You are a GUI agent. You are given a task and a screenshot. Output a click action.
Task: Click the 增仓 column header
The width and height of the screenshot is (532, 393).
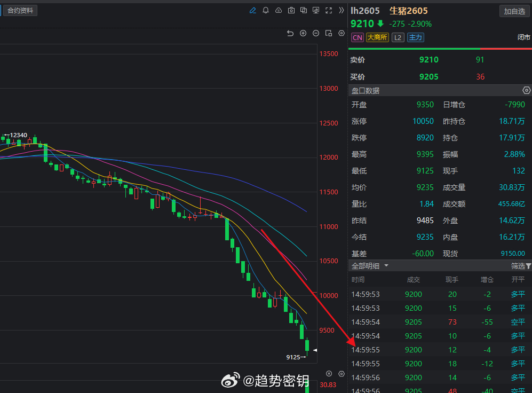pos(487,280)
